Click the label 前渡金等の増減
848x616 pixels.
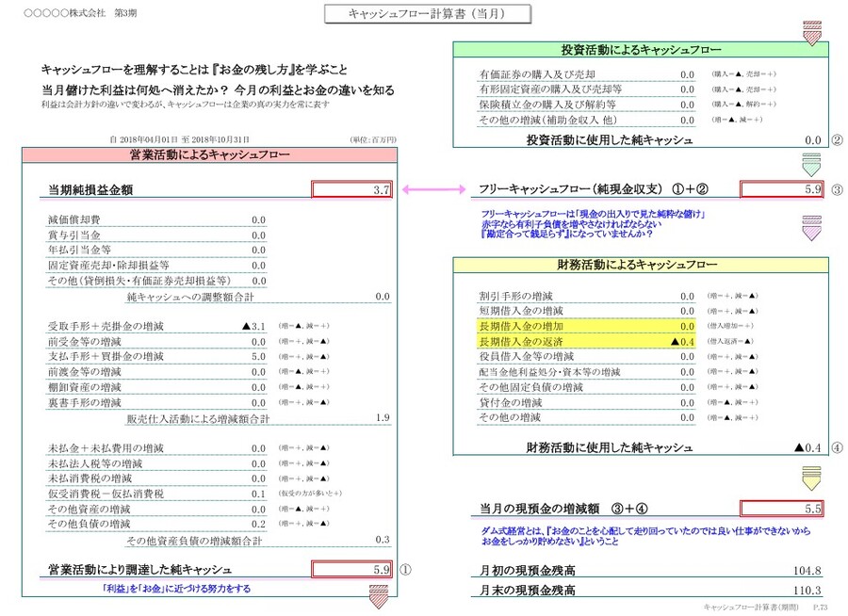click(85, 372)
